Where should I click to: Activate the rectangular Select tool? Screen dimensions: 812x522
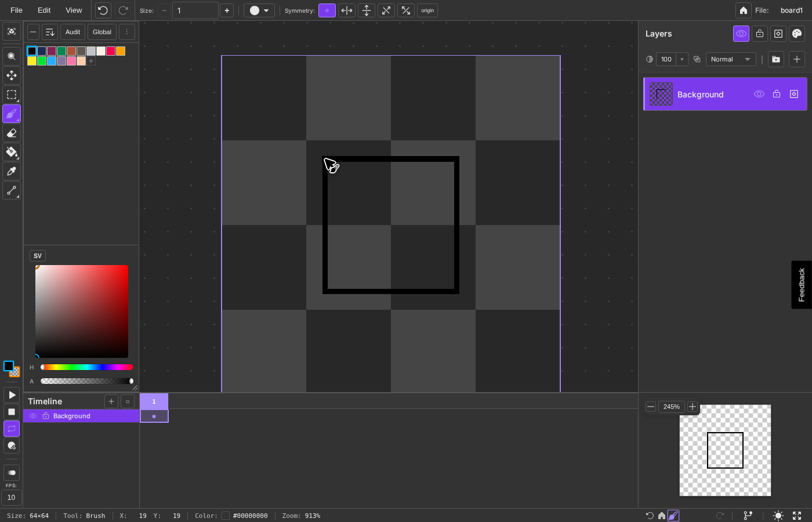pos(12,95)
